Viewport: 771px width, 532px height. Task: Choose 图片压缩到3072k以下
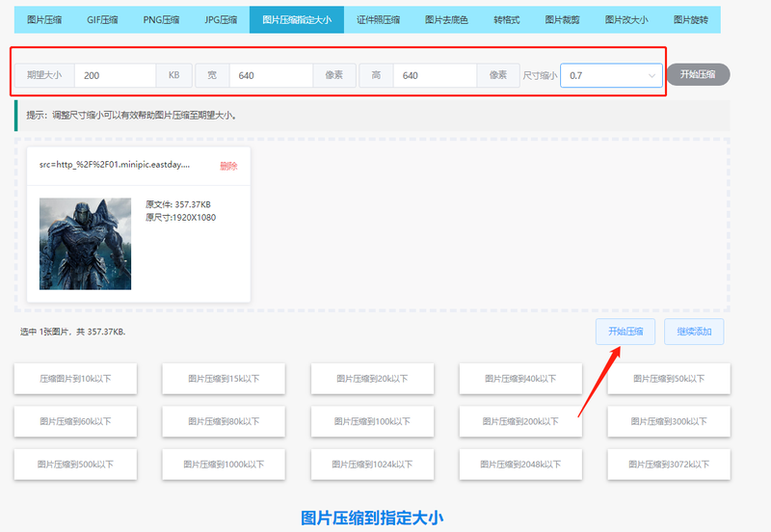pyautogui.click(x=669, y=465)
